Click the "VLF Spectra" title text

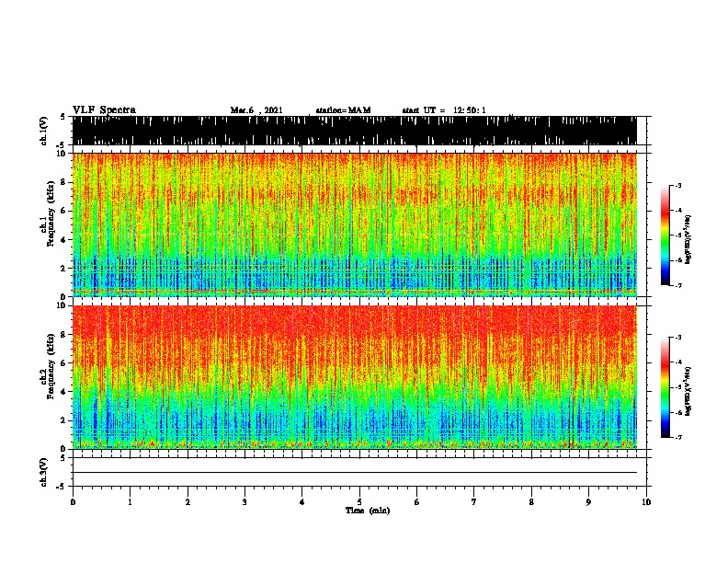coord(104,110)
